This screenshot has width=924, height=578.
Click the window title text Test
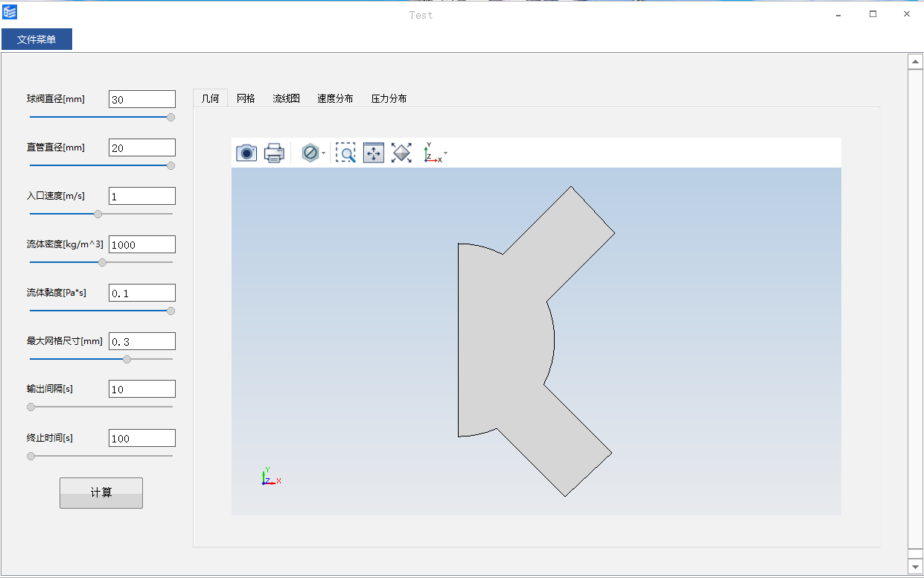tap(421, 15)
